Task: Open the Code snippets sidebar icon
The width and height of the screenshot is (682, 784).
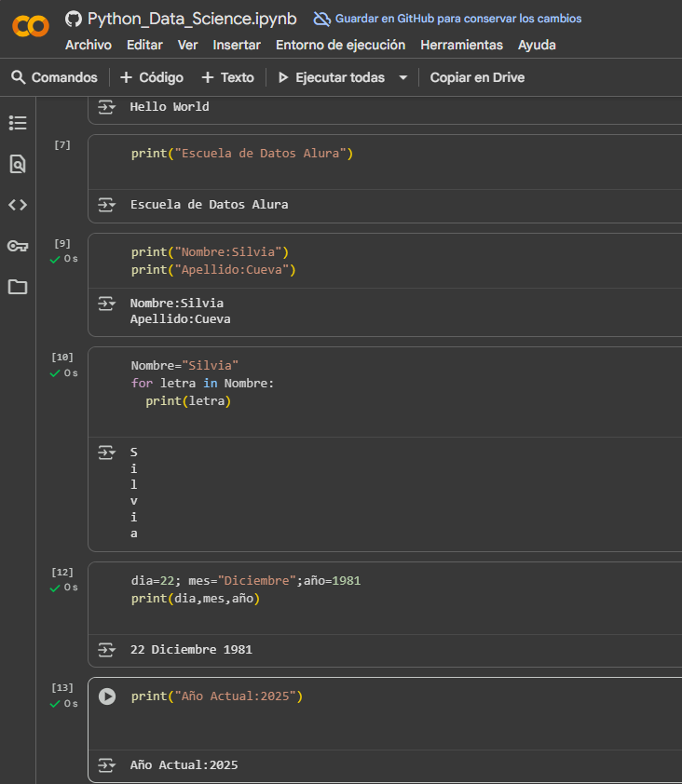Action: pos(18,205)
